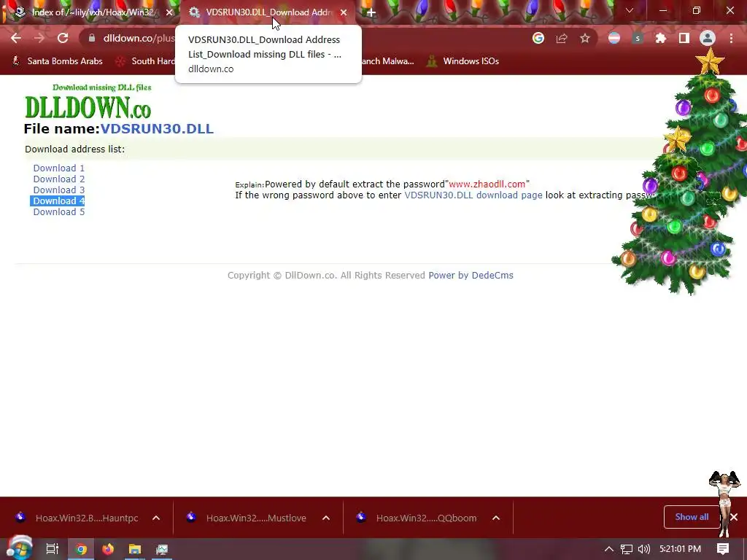
Task: Open the tab search dropdown arrow
Action: coord(630,10)
